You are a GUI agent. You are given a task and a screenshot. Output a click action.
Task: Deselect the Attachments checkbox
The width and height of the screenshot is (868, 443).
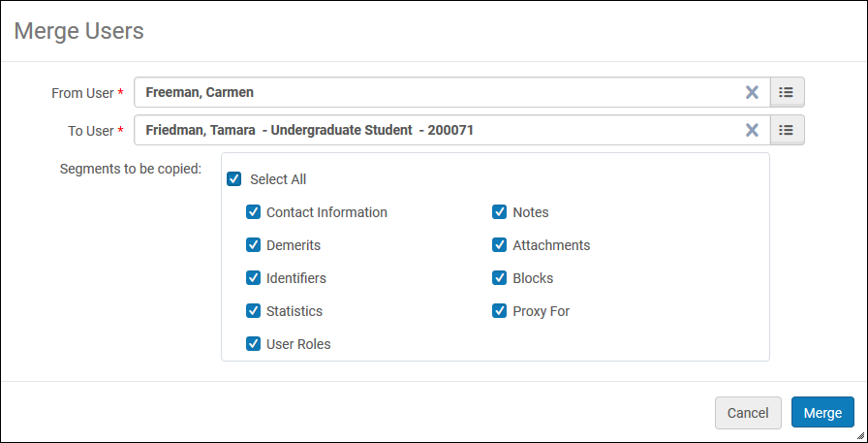pos(500,245)
